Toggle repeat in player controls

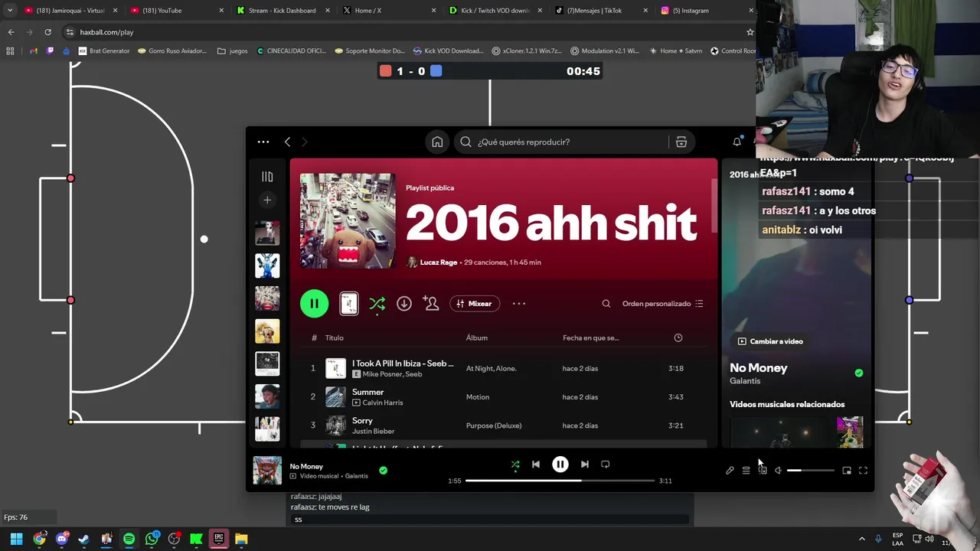click(x=605, y=465)
